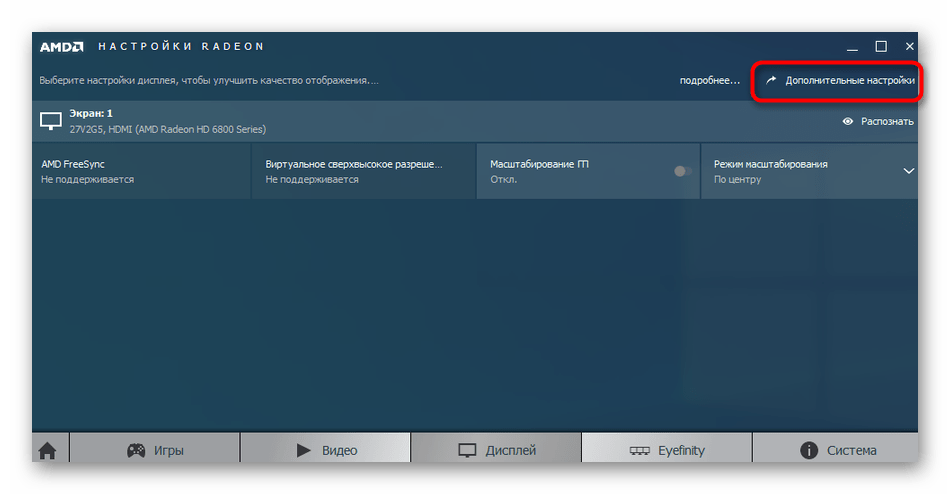This screenshot has width=950, height=494.
Task: Open the Дополнительные настройки text button
Action: point(849,80)
